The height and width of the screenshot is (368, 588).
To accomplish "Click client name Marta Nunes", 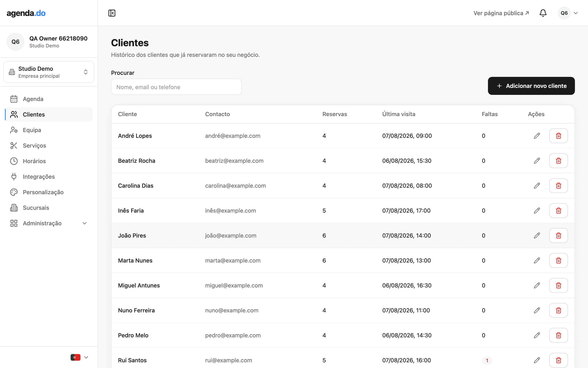I will coord(135,260).
